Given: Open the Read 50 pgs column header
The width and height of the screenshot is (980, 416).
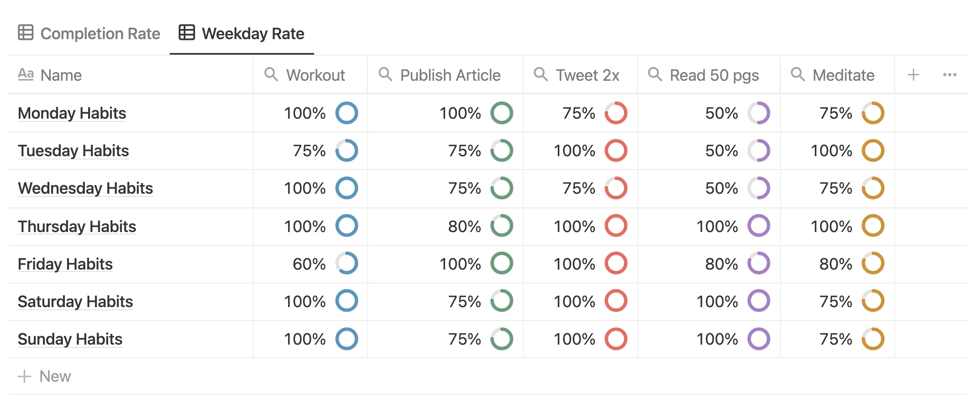Looking at the screenshot, I should point(709,75).
